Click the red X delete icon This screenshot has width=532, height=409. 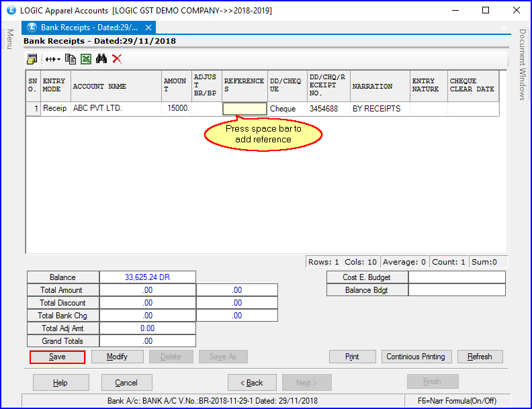coord(117,59)
